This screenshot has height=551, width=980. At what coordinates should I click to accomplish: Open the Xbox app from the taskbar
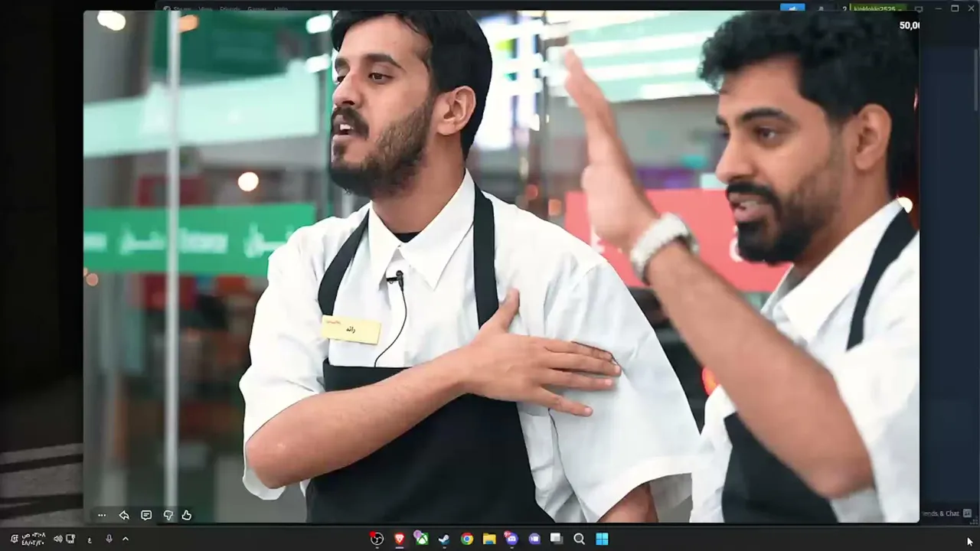[421, 539]
